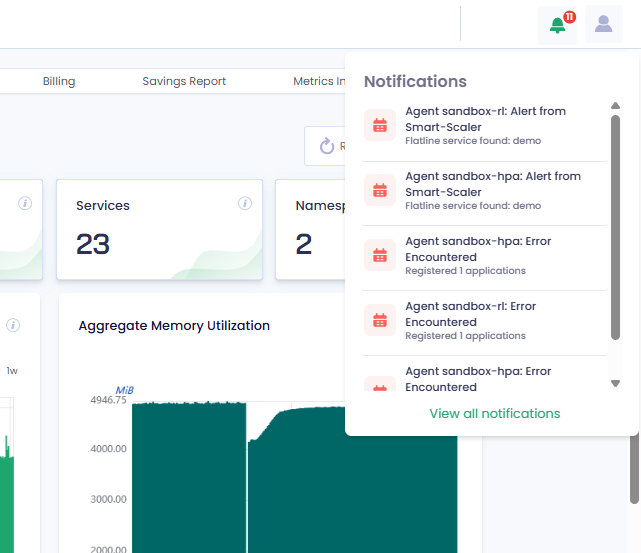Open the user profile avatar menu

click(603, 25)
